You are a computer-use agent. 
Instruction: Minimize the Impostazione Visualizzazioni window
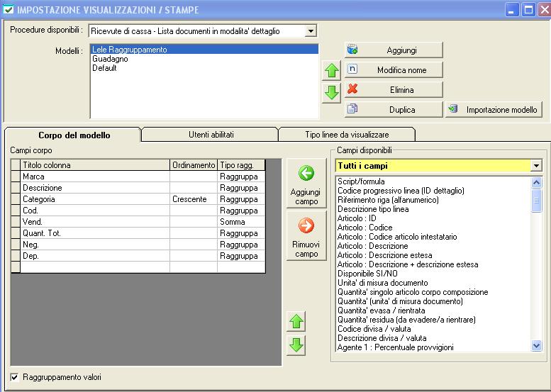(x=512, y=9)
